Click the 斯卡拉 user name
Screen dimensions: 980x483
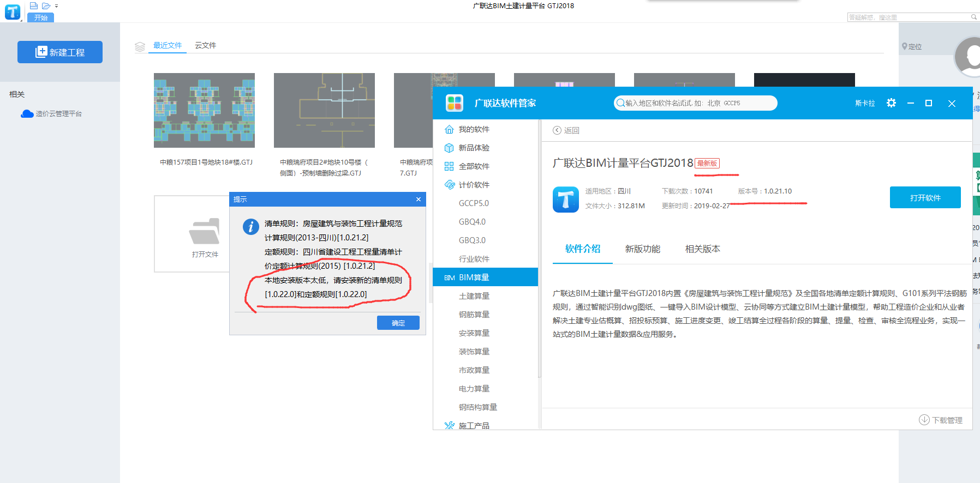(865, 103)
